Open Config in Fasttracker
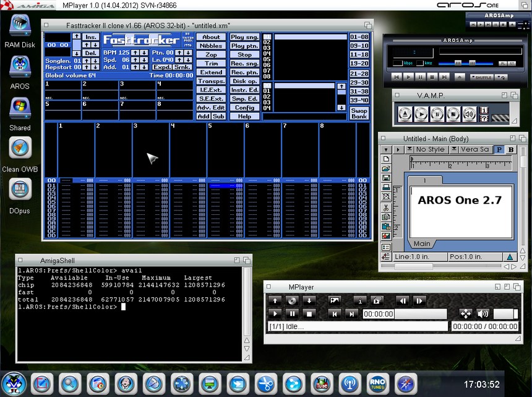 (x=244, y=108)
